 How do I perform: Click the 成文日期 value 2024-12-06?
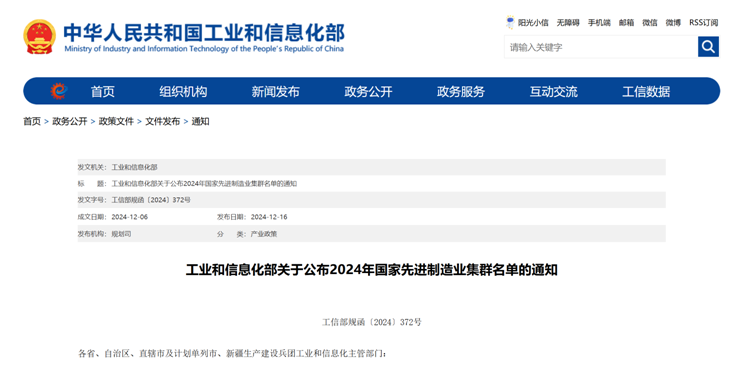pyautogui.click(x=130, y=217)
